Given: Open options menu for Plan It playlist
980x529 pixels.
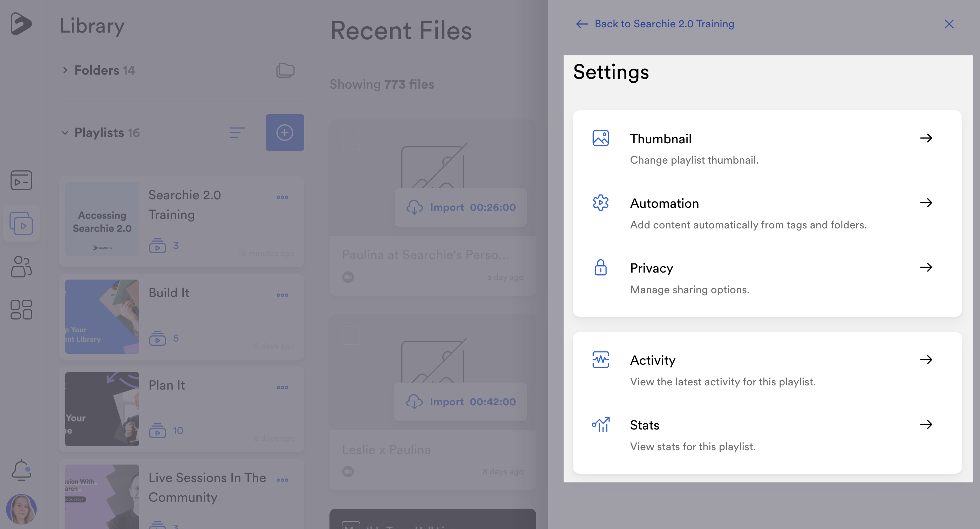Looking at the screenshot, I should (x=282, y=387).
